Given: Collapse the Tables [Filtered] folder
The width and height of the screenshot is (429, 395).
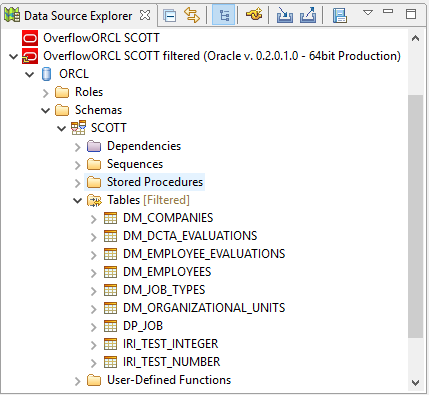Looking at the screenshot, I should pos(78,200).
